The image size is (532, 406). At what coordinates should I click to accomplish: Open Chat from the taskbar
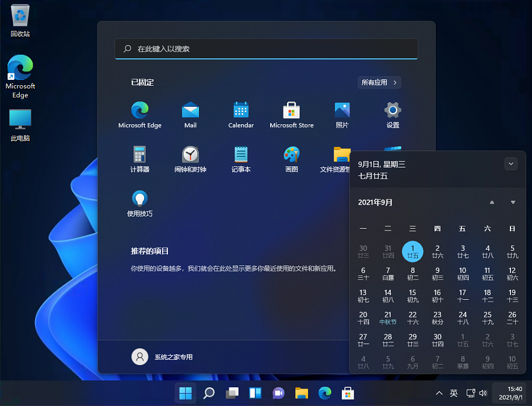coord(278,393)
